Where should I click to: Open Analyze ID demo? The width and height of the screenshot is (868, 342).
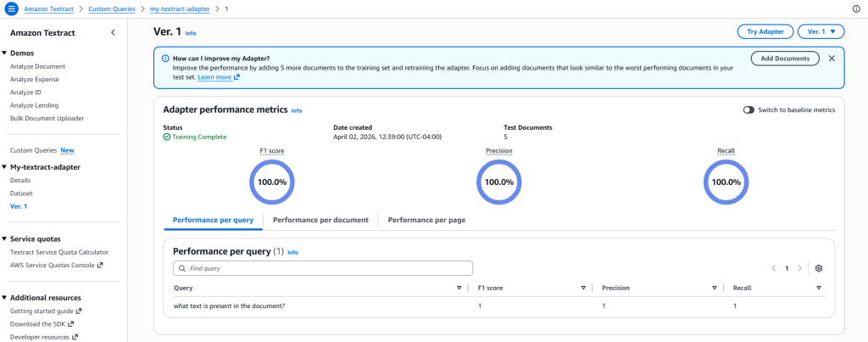tap(25, 93)
